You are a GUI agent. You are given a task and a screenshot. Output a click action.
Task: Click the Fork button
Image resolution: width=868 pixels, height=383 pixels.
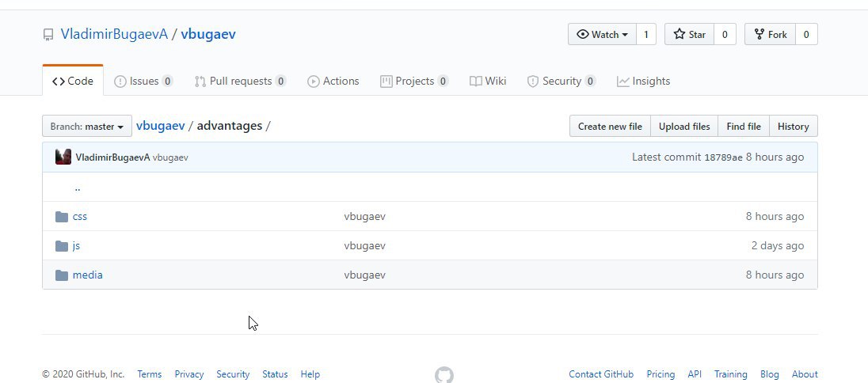click(x=770, y=34)
